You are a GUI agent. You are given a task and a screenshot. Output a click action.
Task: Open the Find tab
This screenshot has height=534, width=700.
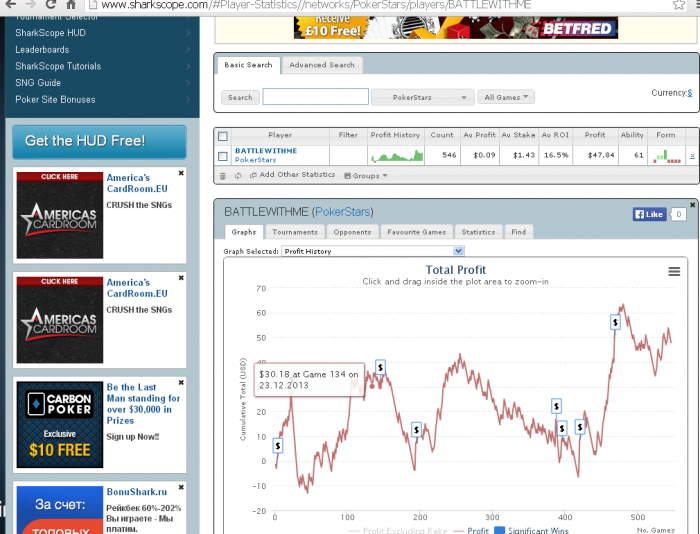tap(518, 232)
